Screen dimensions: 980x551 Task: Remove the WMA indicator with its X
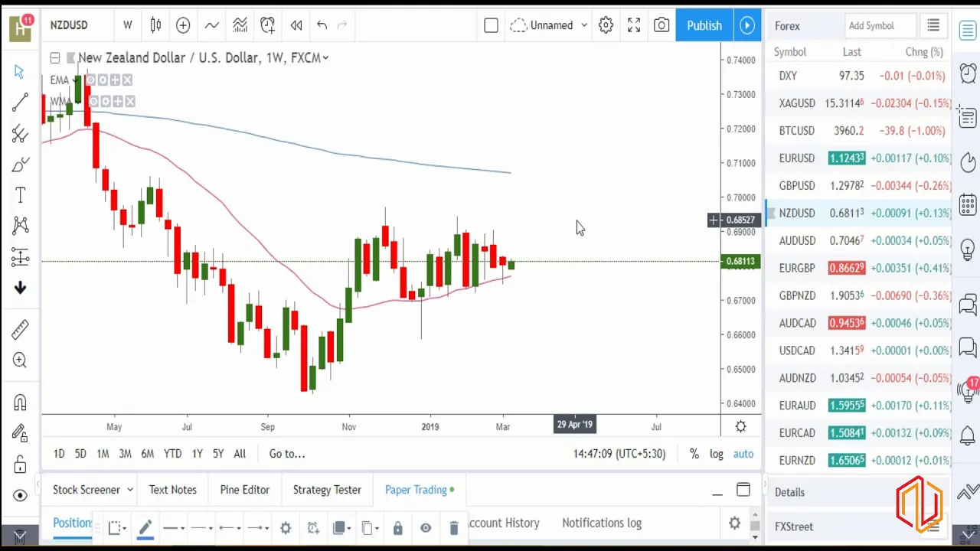tap(130, 101)
